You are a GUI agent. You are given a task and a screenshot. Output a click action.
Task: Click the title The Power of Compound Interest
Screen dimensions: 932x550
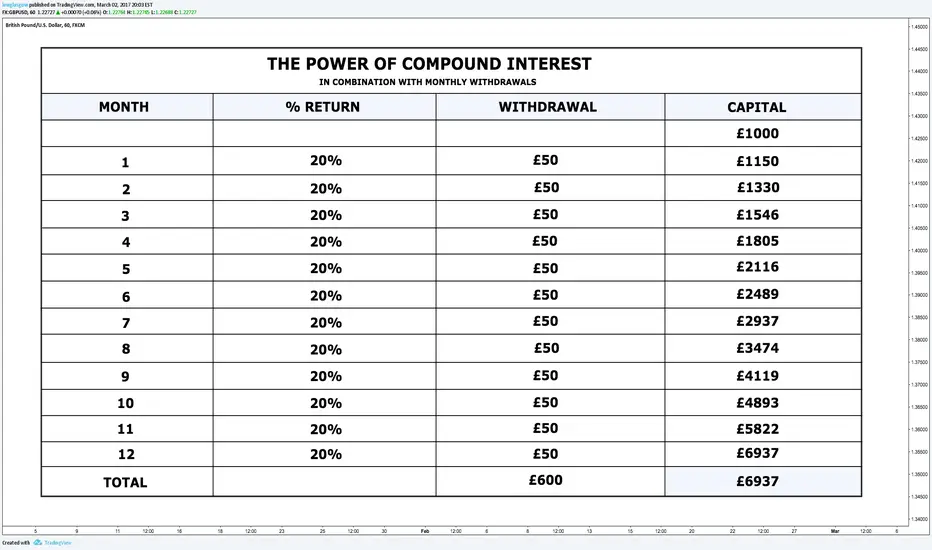coord(429,64)
